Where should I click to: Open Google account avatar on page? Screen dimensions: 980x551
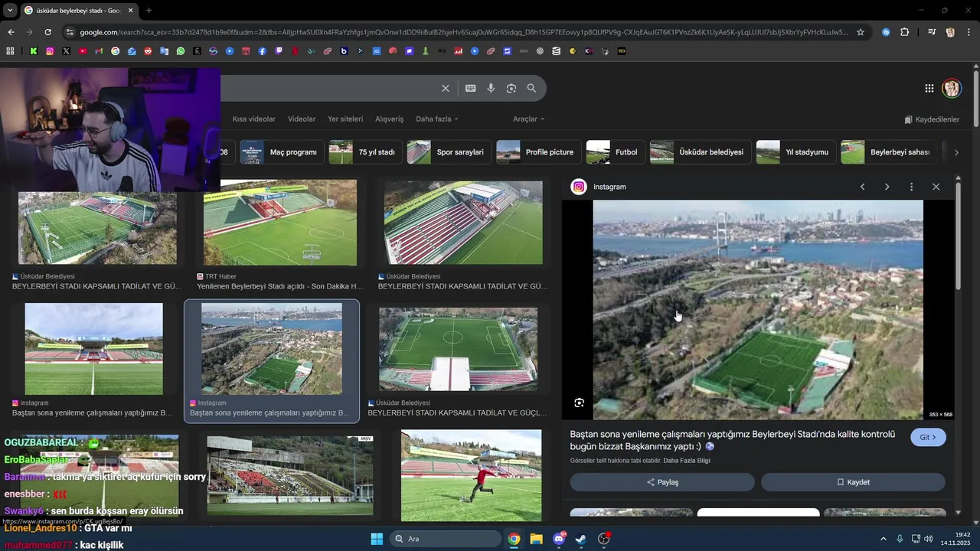pyautogui.click(x=952, y=88)
